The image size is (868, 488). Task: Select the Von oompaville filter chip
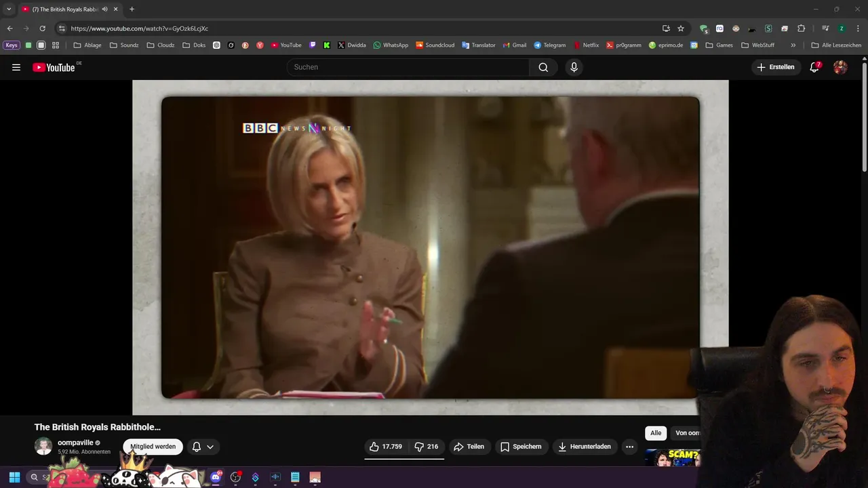click(x=685, y=433)
